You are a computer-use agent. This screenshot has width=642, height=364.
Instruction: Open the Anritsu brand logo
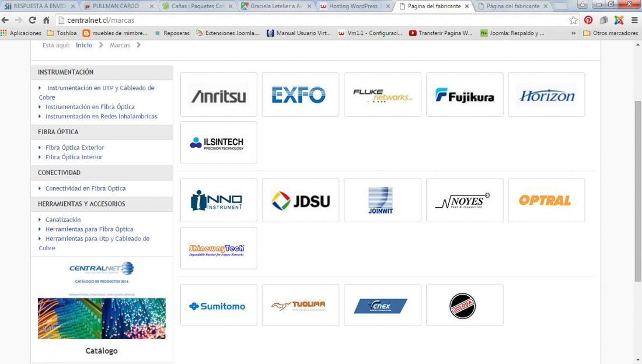point(219,94)
